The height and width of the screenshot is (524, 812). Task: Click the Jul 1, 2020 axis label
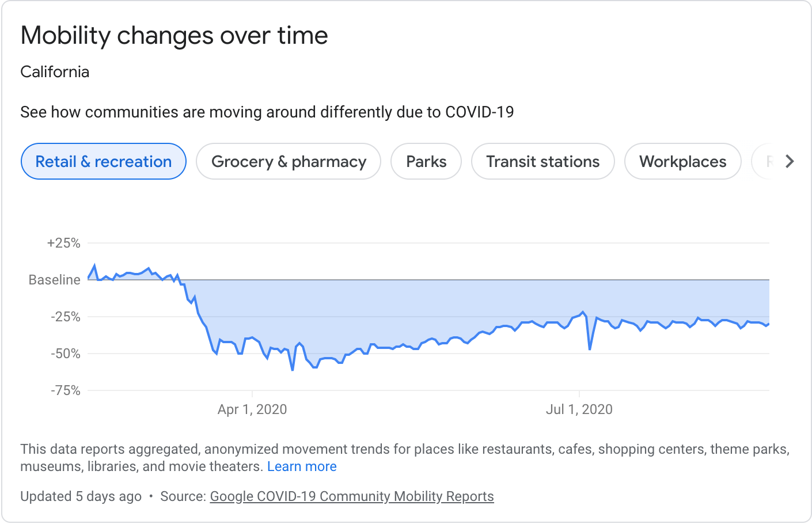pyautogui.click(x=579, y=409)
